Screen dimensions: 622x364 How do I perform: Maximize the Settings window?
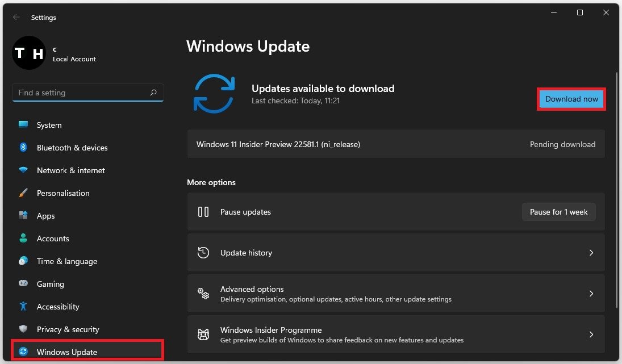coord(579,12)
